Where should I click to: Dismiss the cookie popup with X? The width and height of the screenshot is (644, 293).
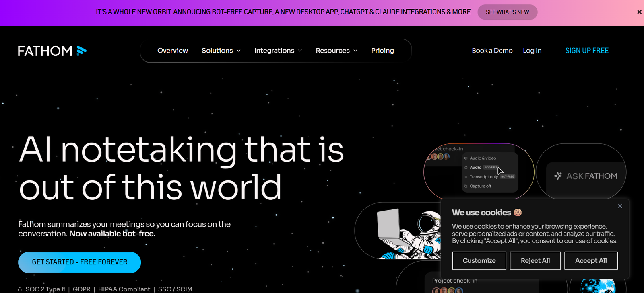[x=620, y=206]
